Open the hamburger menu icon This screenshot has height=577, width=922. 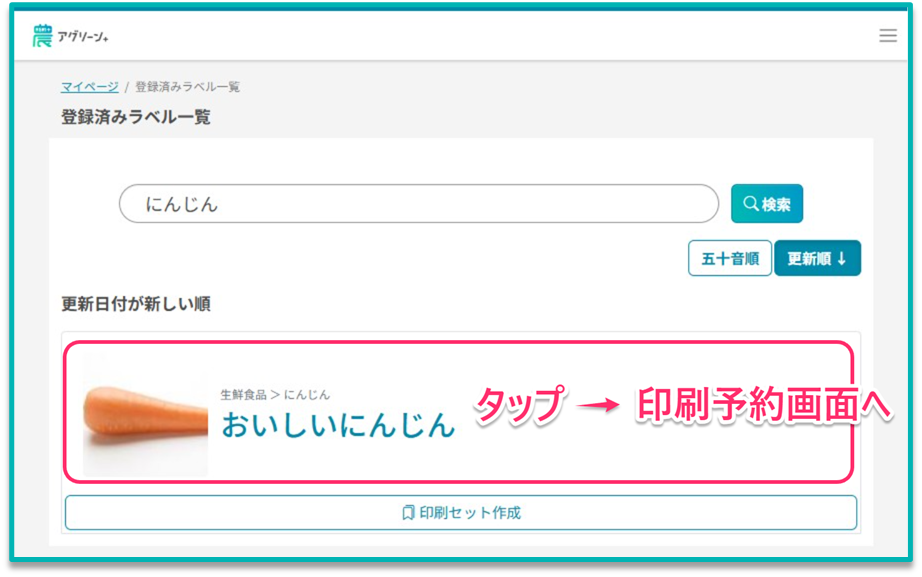click(x=887, y=36)
